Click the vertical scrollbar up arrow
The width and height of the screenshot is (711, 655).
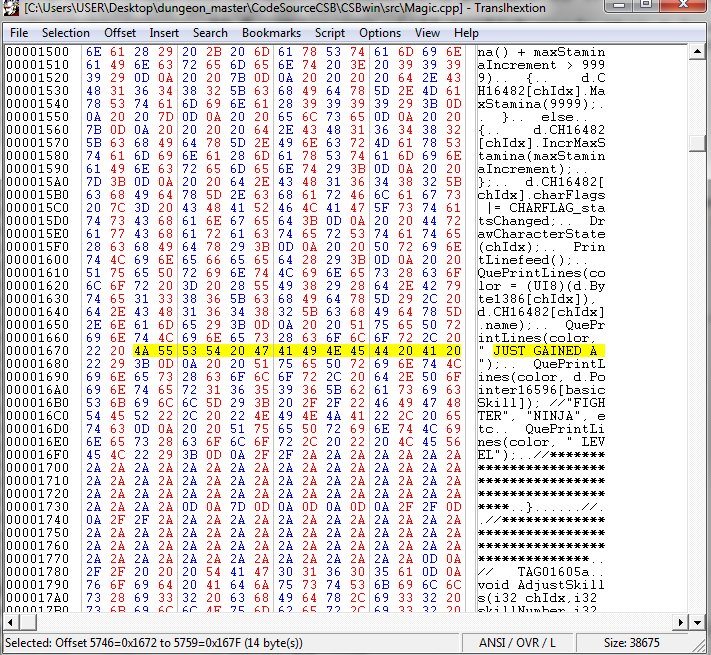click(697, 52)
